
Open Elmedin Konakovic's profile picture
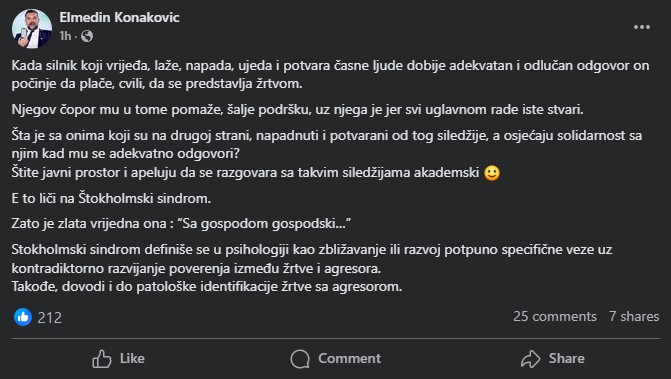click(32, 28)
